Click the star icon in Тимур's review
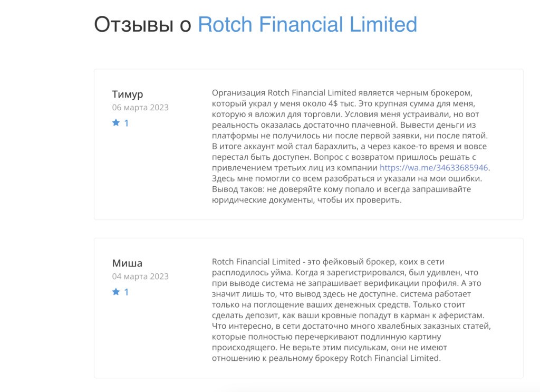 116,122
